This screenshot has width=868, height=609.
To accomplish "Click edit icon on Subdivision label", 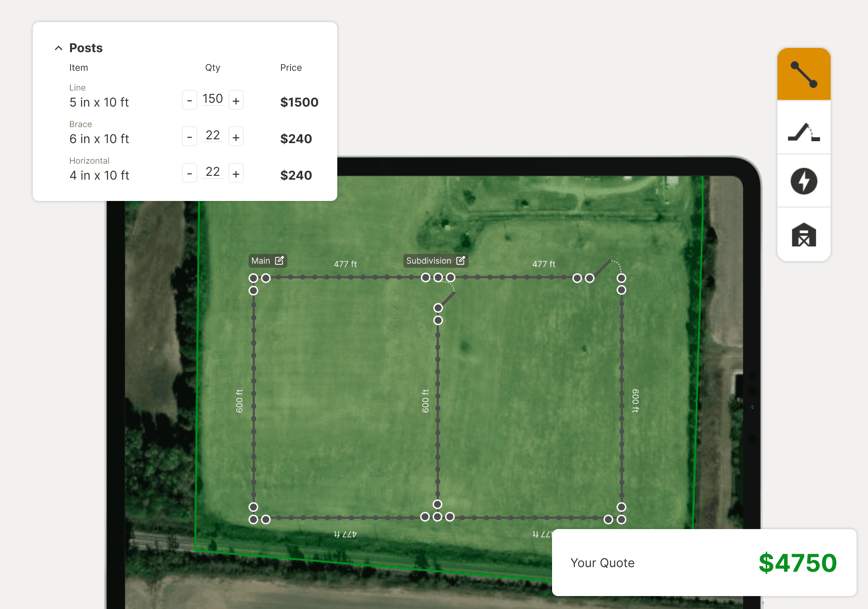I will (x=461, y=260).
